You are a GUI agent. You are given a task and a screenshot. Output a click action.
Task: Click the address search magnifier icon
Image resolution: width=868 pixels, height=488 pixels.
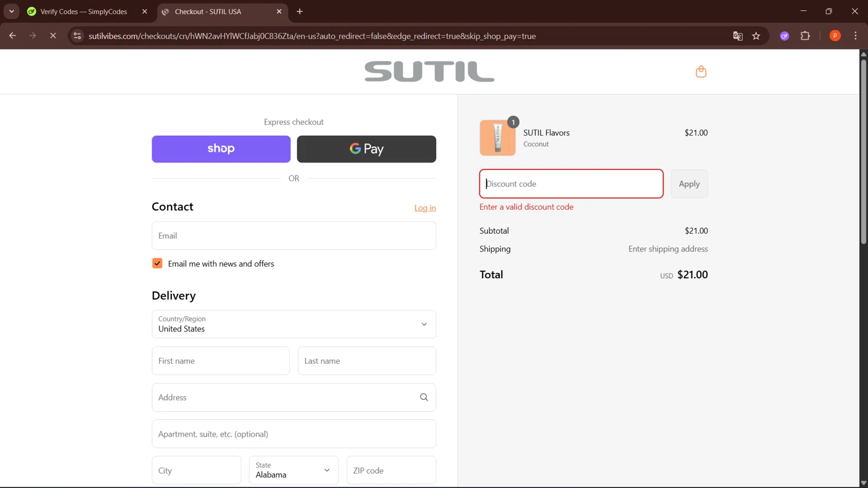point(424,397)
